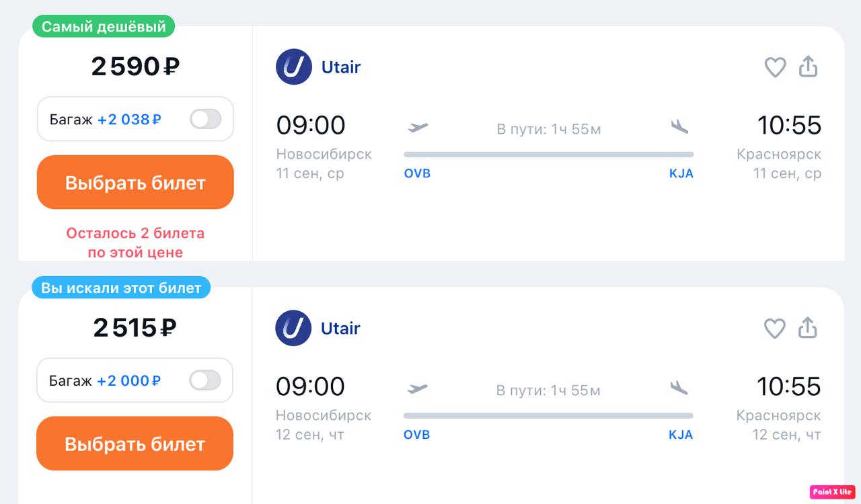Viewport: 861px width, 504px height.
Task: Click the Самый дешёвый green badge
Action: (x=104, y=27)
